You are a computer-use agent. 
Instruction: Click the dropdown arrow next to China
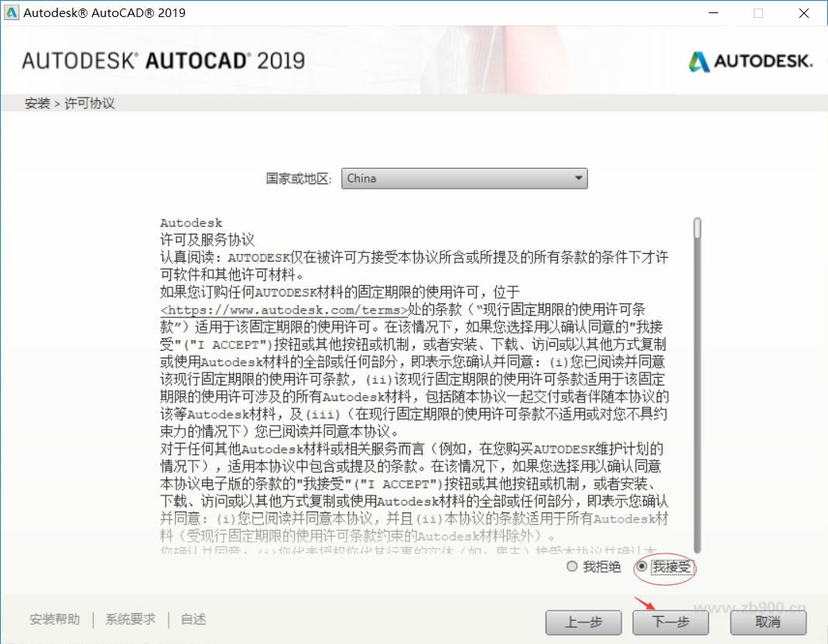[577, 178]
